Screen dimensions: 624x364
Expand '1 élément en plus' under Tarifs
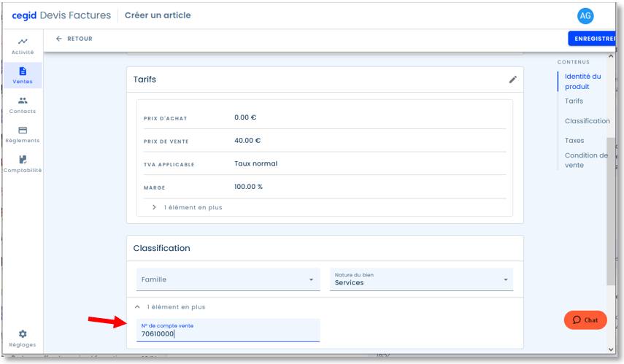[x=188, y=207]
